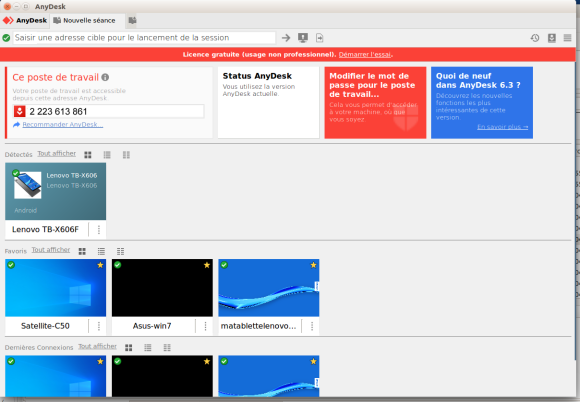Toggle favorite star on Asus-win7 in Favoris
This screenshot has width=580, height=402.
click(x=207, y=265)
